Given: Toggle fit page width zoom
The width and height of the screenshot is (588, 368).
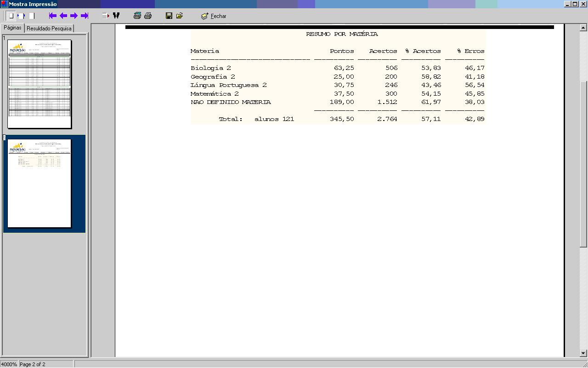Looking at the screenshot, I should click(21, 16).
